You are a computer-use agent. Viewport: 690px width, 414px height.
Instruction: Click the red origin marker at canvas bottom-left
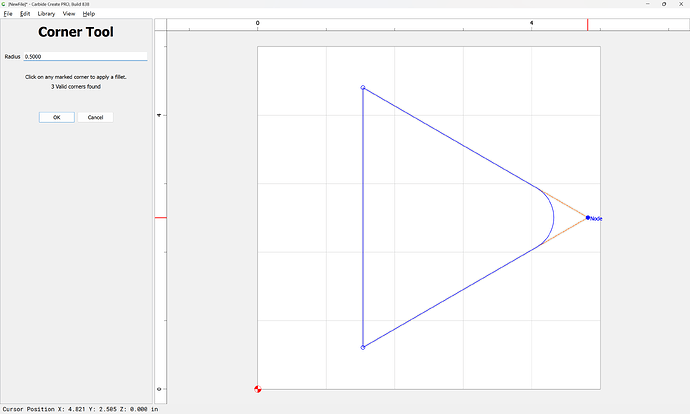point(258,388)
